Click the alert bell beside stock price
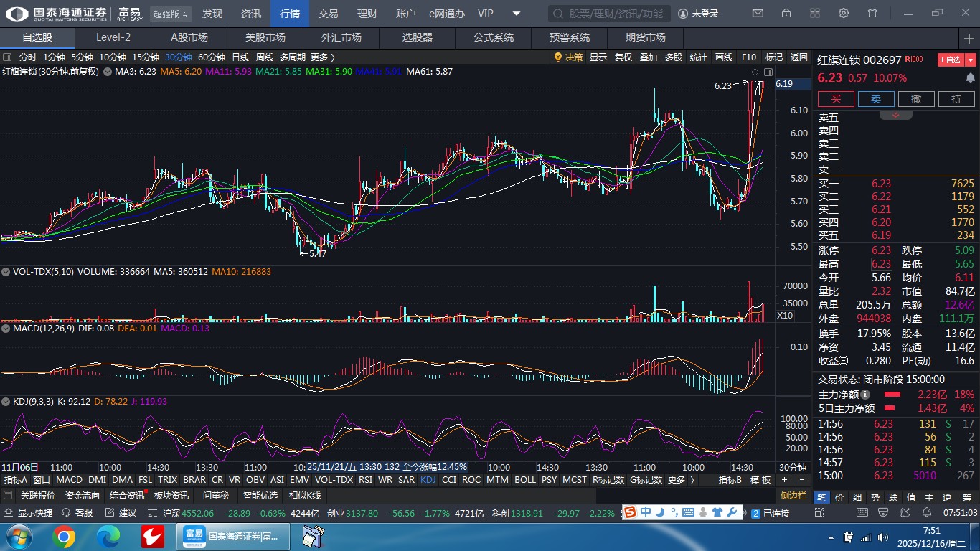 [x=970, y=78]
